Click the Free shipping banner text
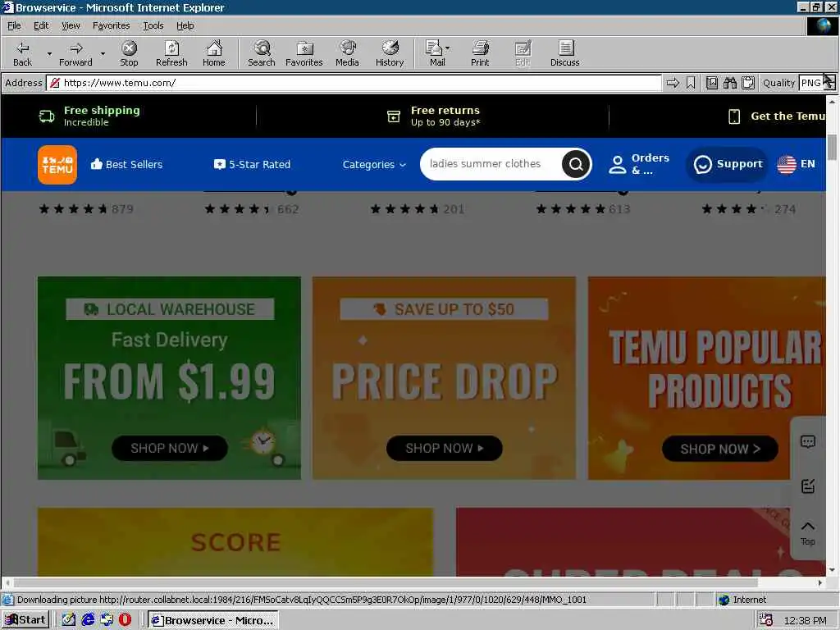 point(102,116)
